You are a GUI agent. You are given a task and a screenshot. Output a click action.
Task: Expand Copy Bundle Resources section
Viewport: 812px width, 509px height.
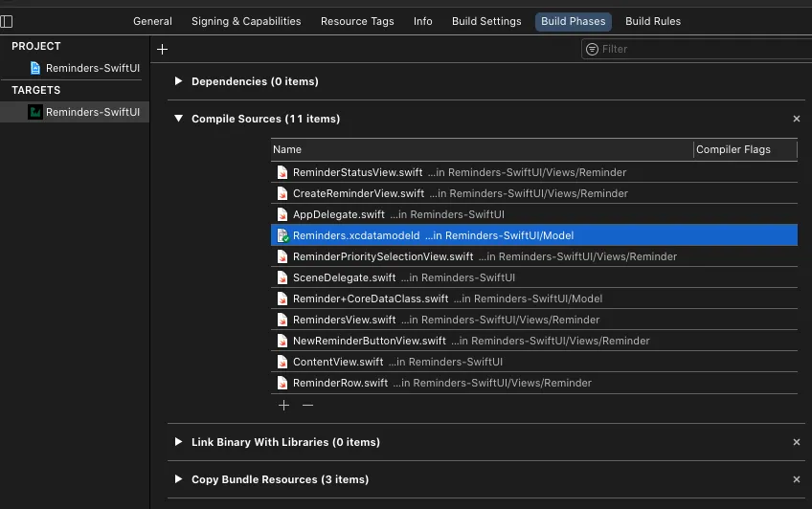[178, 479]
